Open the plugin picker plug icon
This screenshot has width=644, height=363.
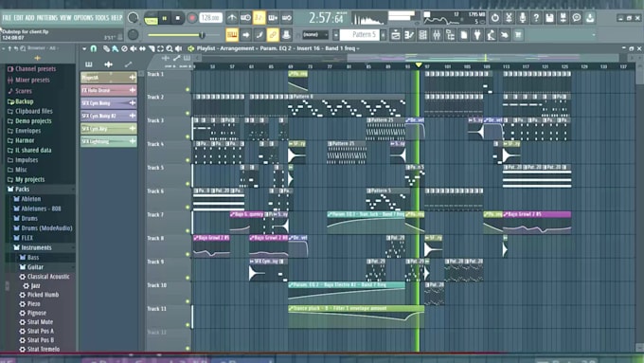[477, 35]
